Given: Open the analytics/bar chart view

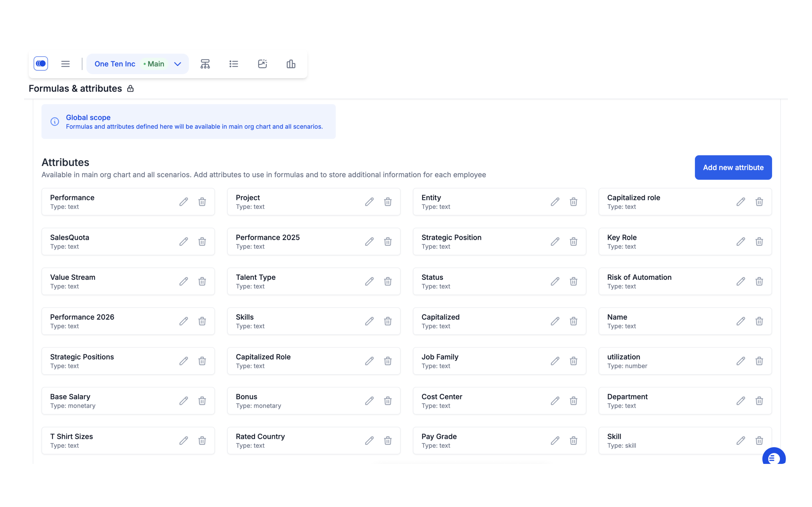Looking at the screenshot, I should pyautogui.click(x=291, y=64).
